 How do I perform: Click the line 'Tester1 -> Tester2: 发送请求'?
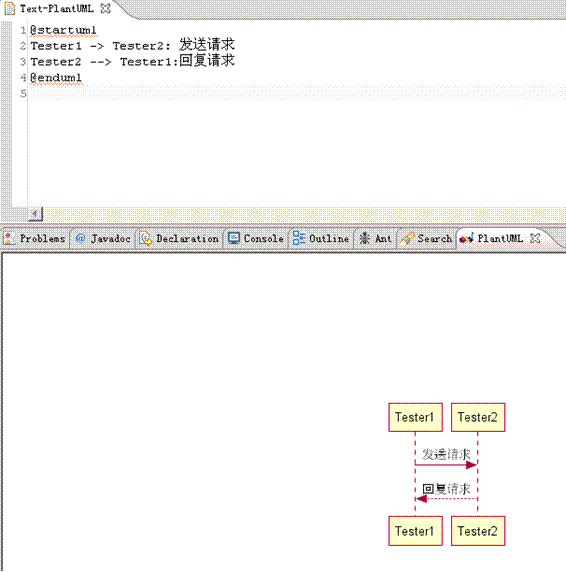(x=132, y=46)
